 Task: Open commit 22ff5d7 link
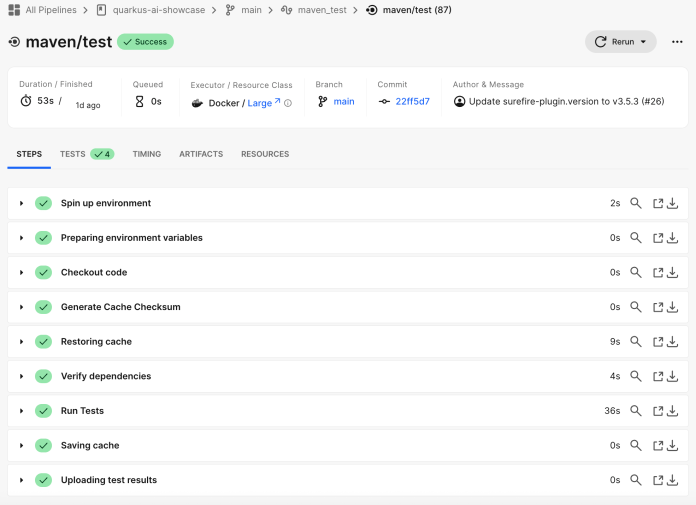tap(412, 102)
